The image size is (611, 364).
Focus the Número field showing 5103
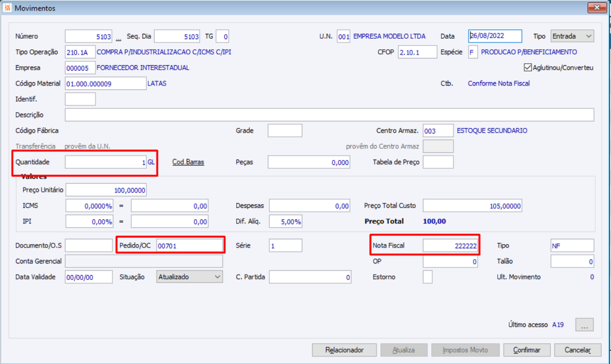click(x=88, y=36)
